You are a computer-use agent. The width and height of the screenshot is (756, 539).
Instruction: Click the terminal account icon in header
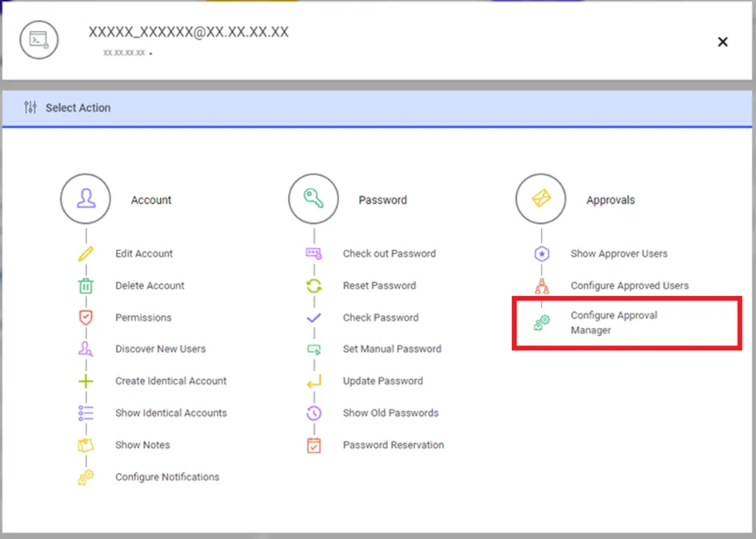(x=39, y=40)
